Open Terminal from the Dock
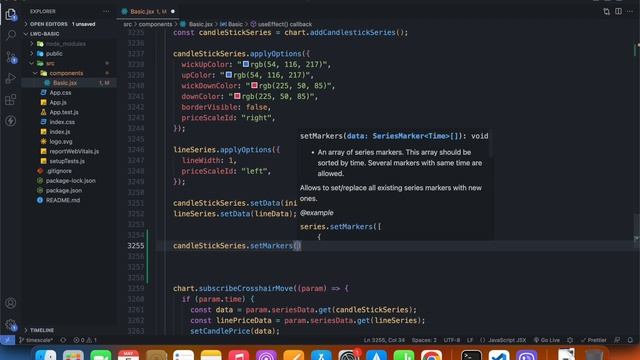The image size is (640, 360). tap(471, 355)
